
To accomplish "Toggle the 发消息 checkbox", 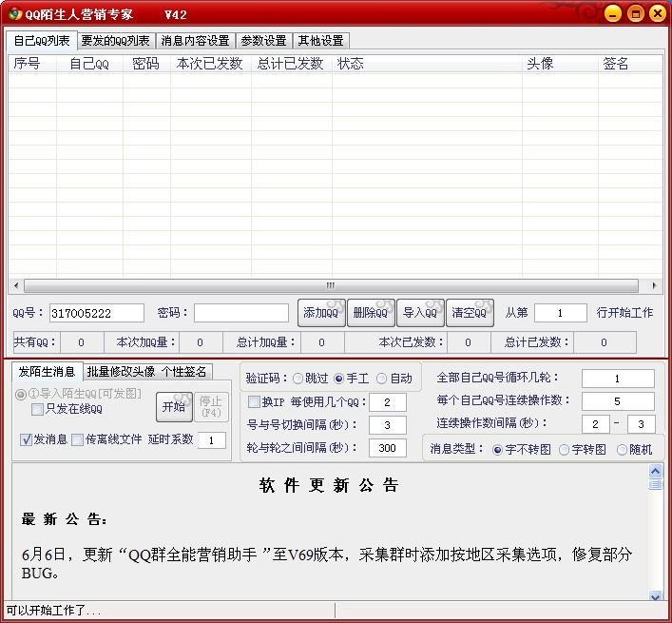I will pyautogui.click(x=44, y=439).
